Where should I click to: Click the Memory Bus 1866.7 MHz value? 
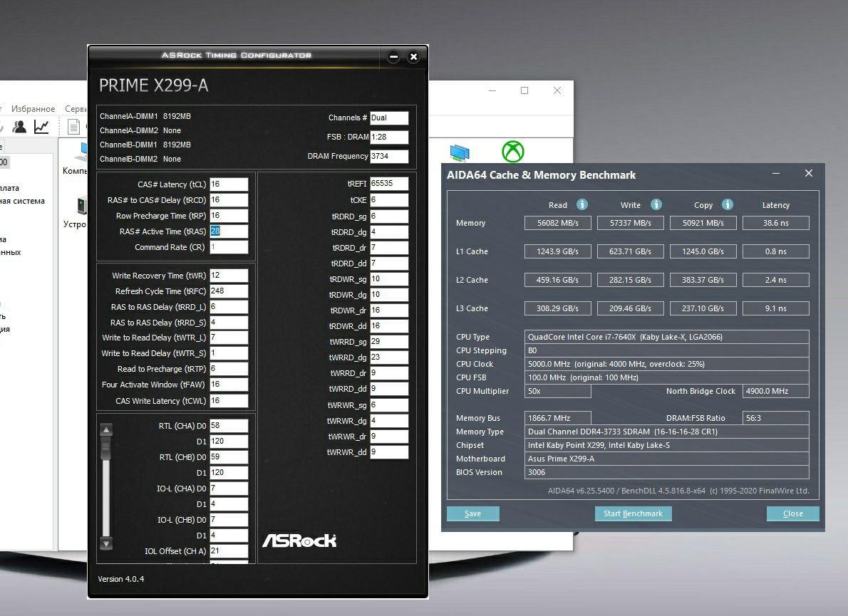[x=557, y=418]
